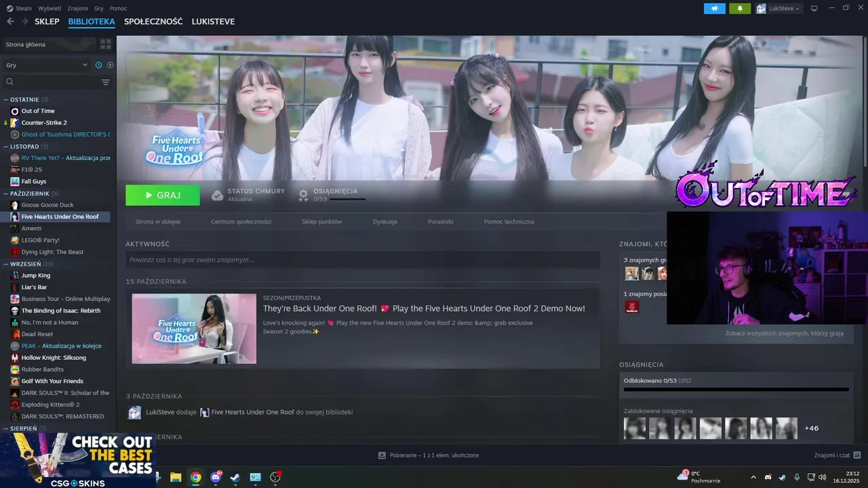Show hidden system tray icons chevron
This screenshot has height=488, width=868.
click(753, 477)
